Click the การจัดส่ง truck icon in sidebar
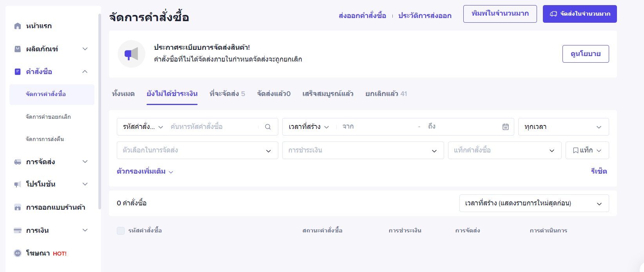Image resolution: width=644 pixels, height=272 pixels. [18, 162]
